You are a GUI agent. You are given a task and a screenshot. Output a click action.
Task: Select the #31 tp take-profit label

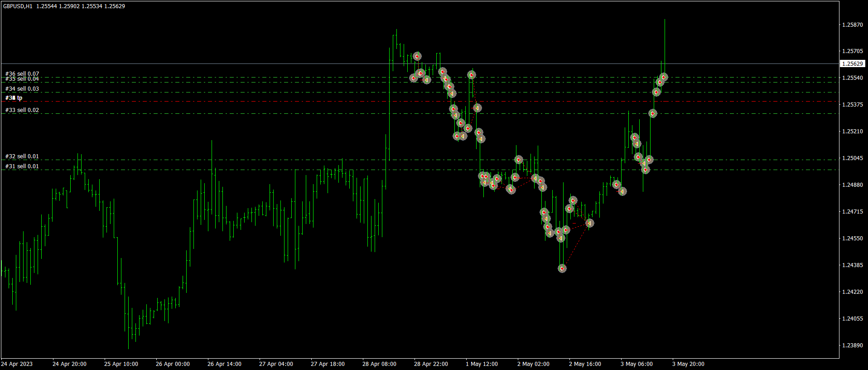[x=14, y=98]
